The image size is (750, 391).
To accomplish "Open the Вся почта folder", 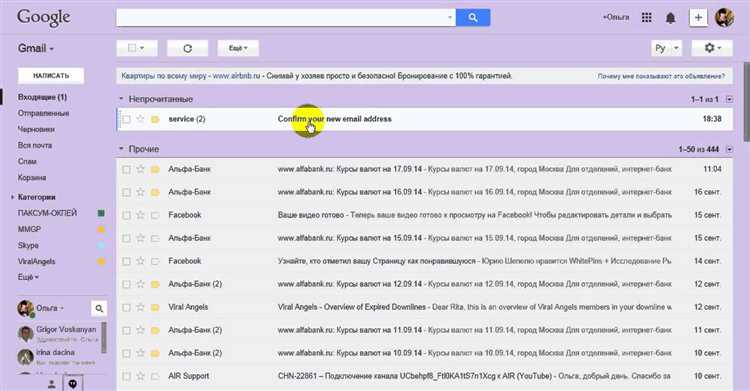I will [35, 145].
